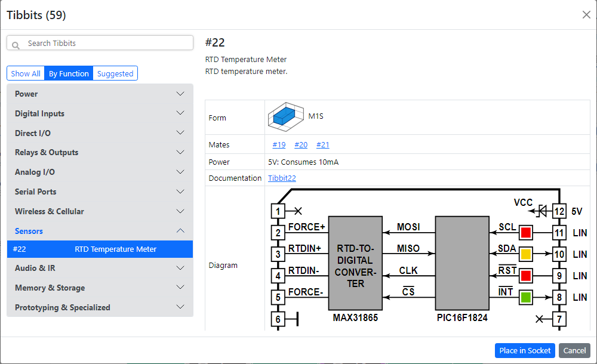The image size is (597, 364).
Task: Expand the Digital Inputs category
Action: point(100,113)
